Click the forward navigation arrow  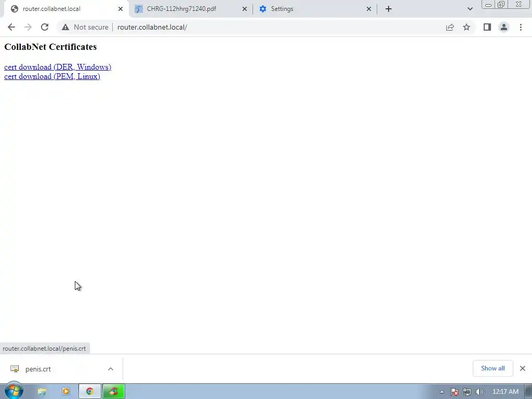(28, 27)
